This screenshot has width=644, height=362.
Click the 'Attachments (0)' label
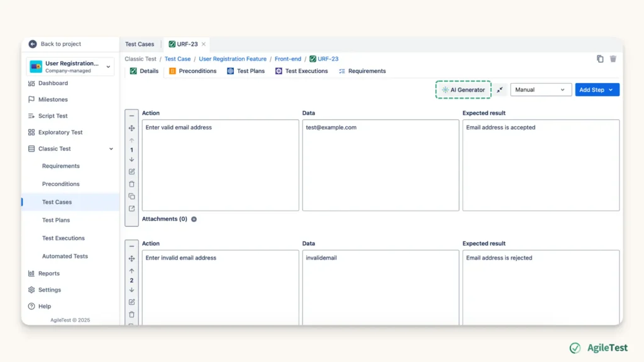pyautogui.click(x=164, y=219)
